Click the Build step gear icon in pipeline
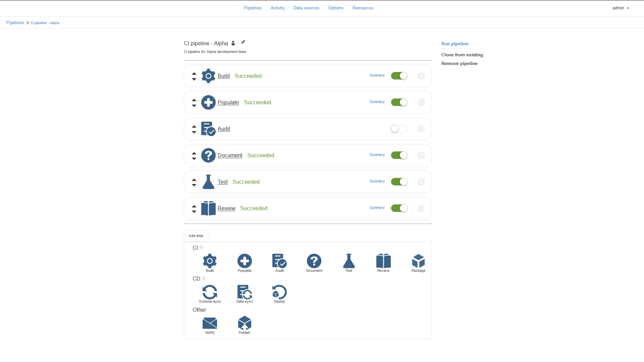 point(208,76)
